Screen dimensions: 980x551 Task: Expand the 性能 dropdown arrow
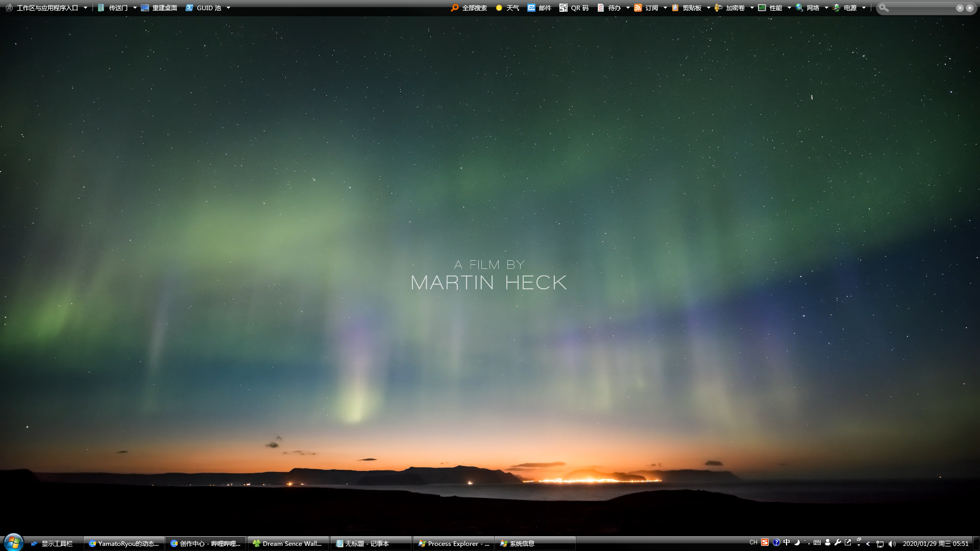tap(789, 8)
